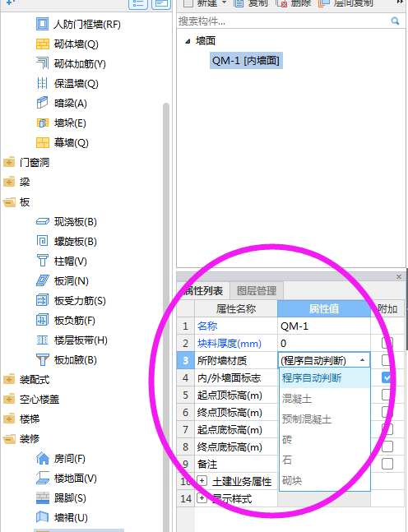
Task: Click the 删除 delete toolbar icon
Action: coord(281,3)
